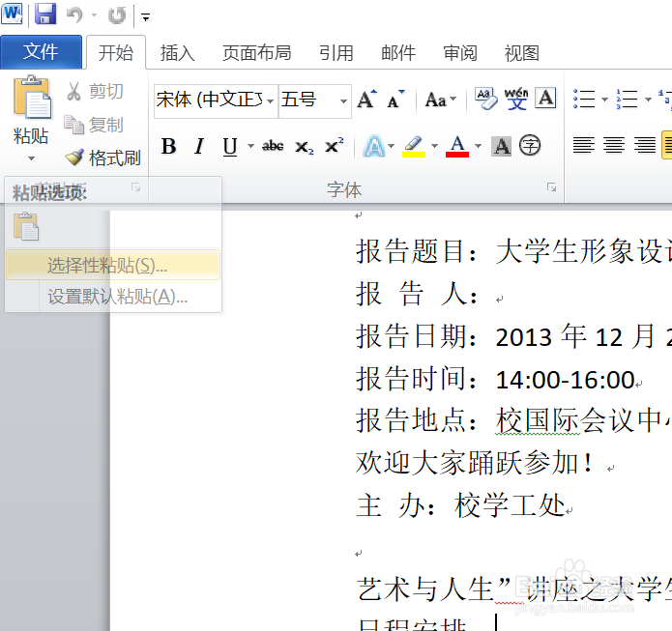This screenshot has height=631, width=672.
Task: Click the Word application icon
Action: pos(12,14)
